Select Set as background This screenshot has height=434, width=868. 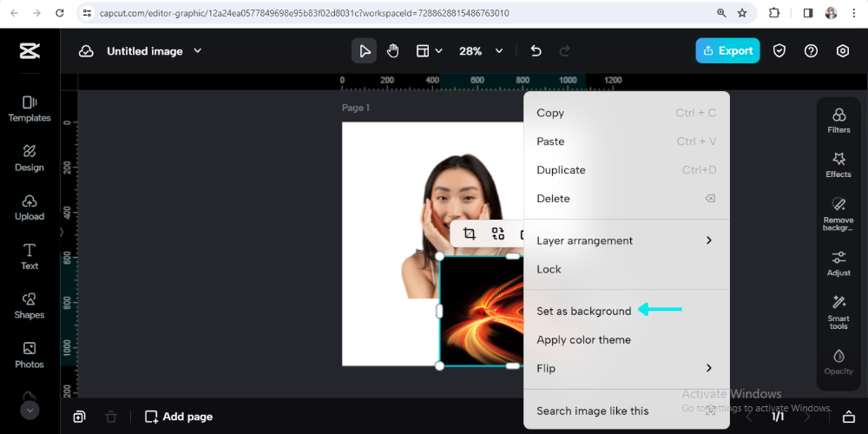point(626,311)
